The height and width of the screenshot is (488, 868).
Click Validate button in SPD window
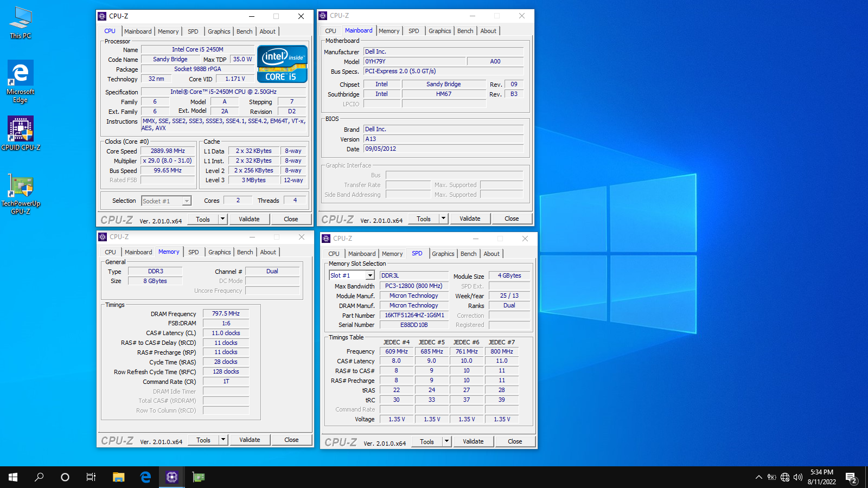pyautogui.click(x=473, y=441)
